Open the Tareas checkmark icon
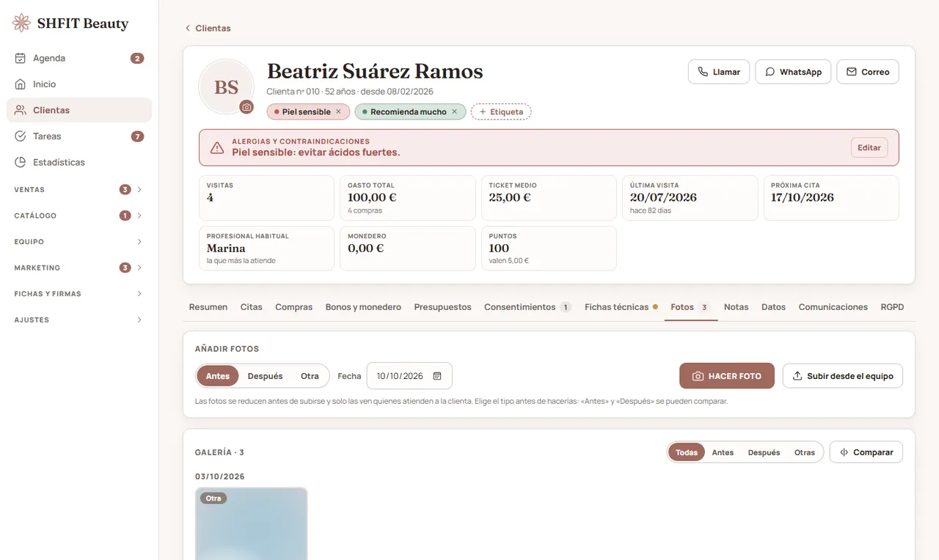 tap(21, 136)
